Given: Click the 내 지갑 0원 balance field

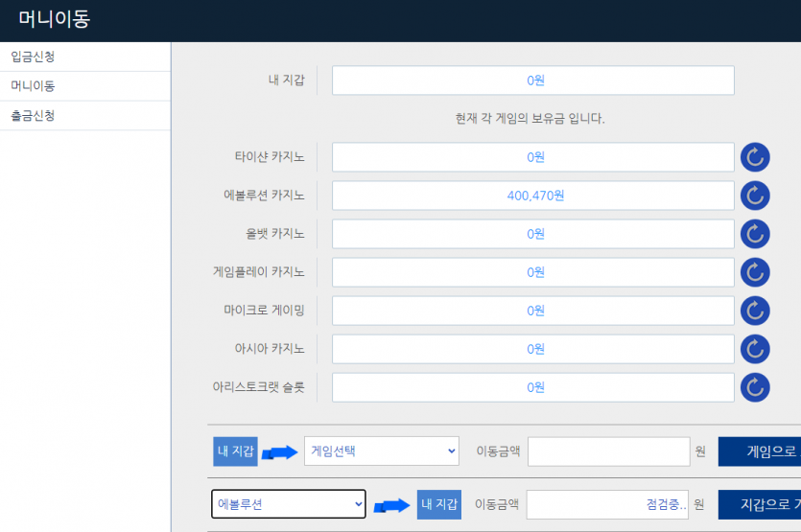Looking at the screenshot, I should pyautogui.click(x=533, y=81).
